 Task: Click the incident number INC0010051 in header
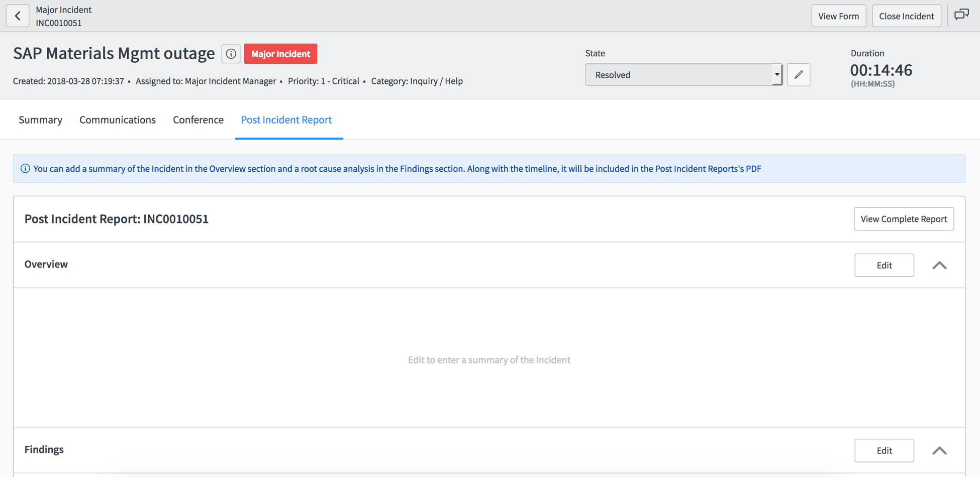(x=59, y=23)
